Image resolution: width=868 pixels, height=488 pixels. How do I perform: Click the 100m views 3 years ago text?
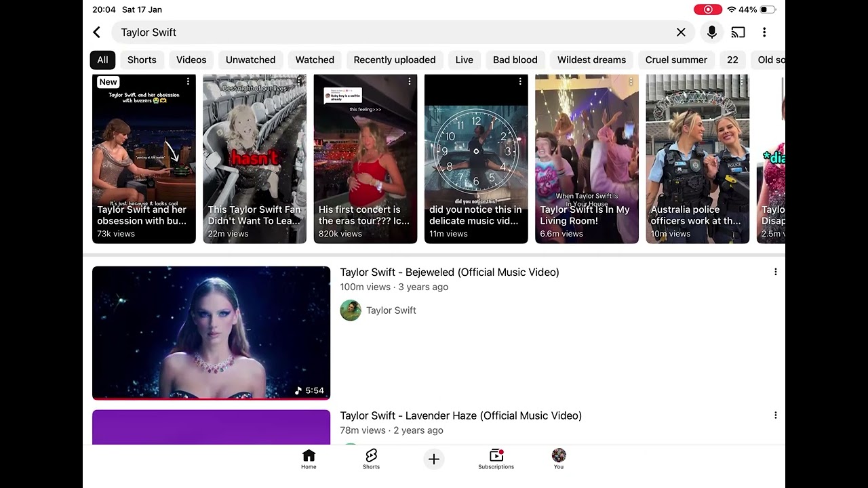[394, 287]
